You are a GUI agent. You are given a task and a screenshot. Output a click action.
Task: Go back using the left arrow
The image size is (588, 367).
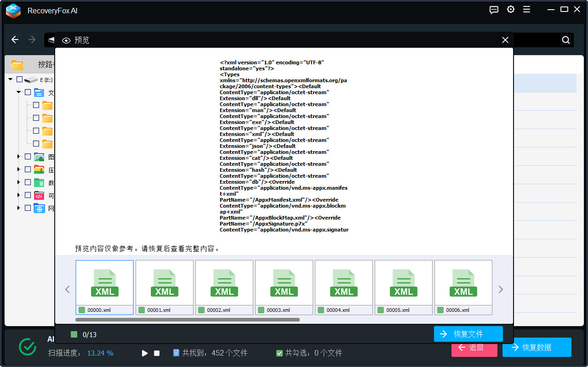15,40
